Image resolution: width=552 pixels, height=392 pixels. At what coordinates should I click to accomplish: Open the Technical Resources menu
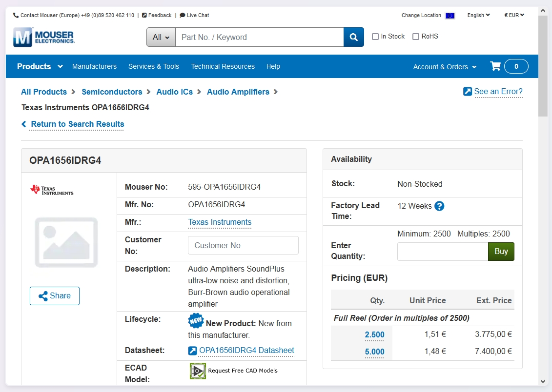point(223,66)
